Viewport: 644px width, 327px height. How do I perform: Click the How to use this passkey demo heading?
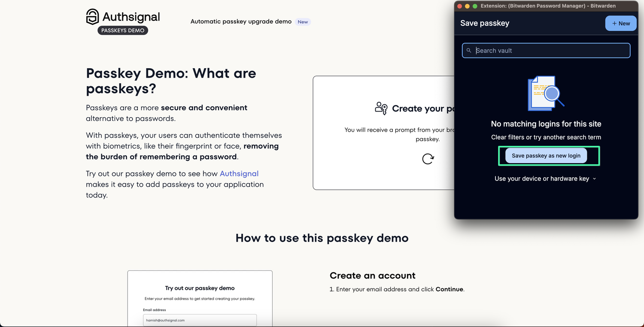tap(322, 238)
